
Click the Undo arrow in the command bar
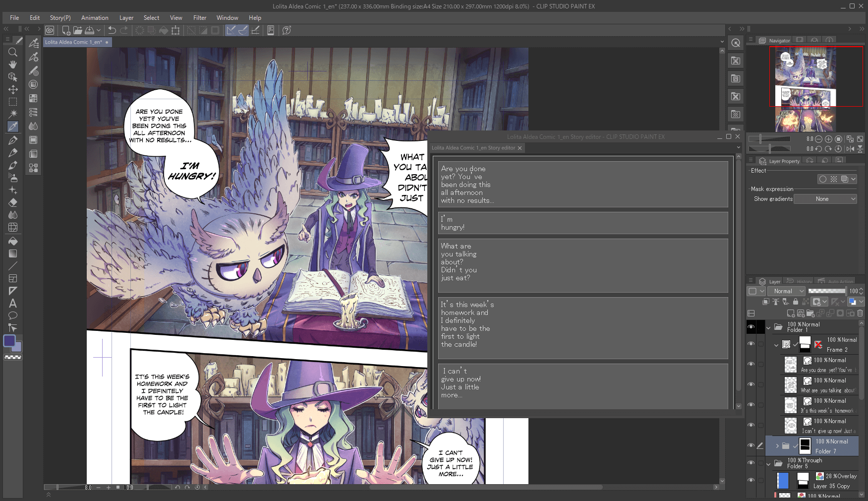coord(112,30)
